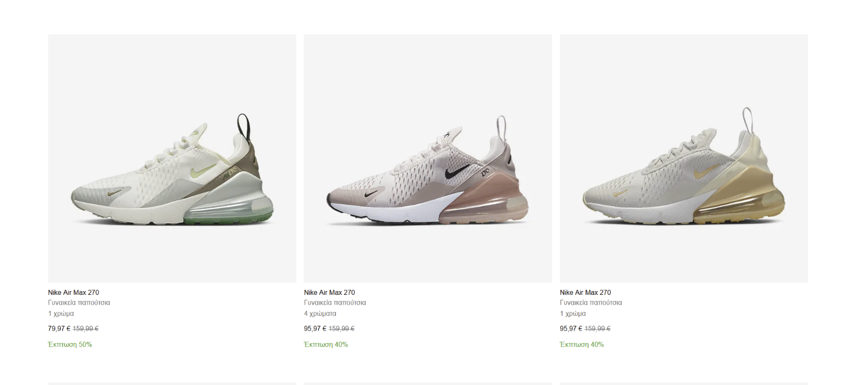
Task: Click the 95,97 € price under pink shoe
Action: 315,329
